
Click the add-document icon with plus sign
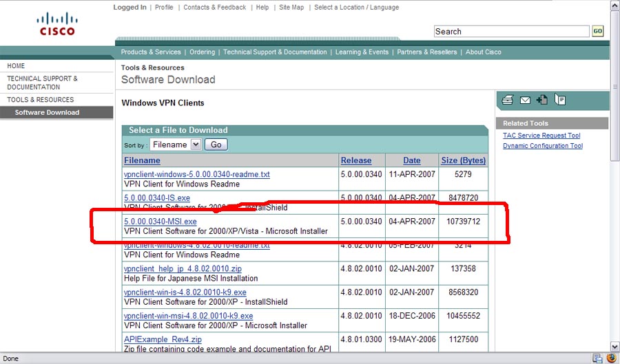click(x=542, y=100)
